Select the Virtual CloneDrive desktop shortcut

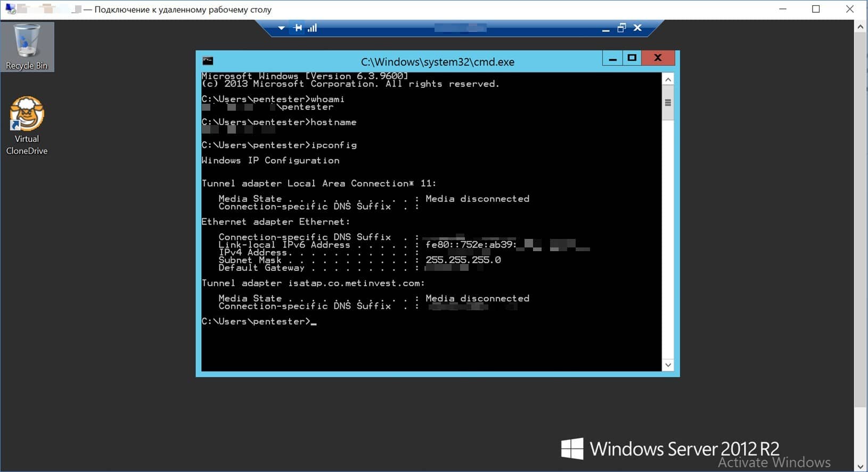27,126
